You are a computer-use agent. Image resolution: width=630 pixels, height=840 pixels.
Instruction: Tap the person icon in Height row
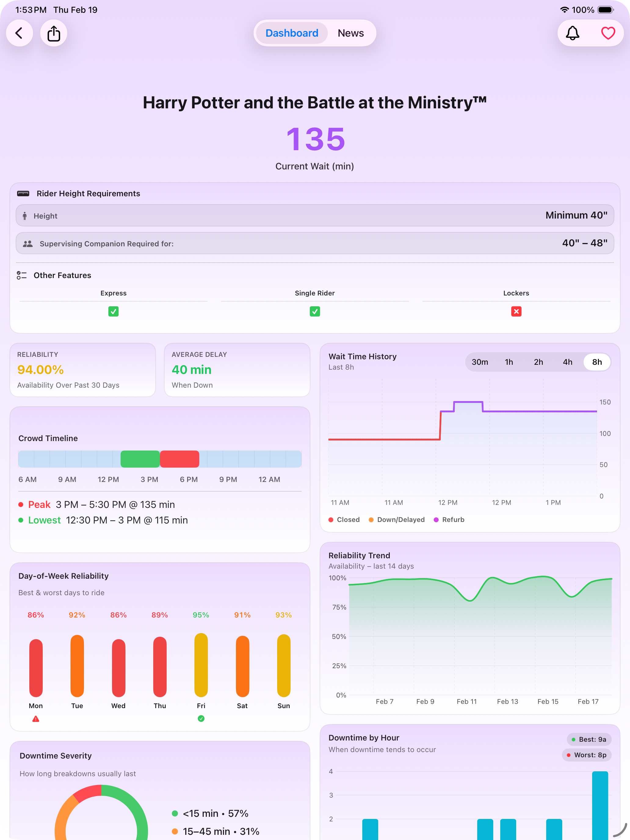25,216
